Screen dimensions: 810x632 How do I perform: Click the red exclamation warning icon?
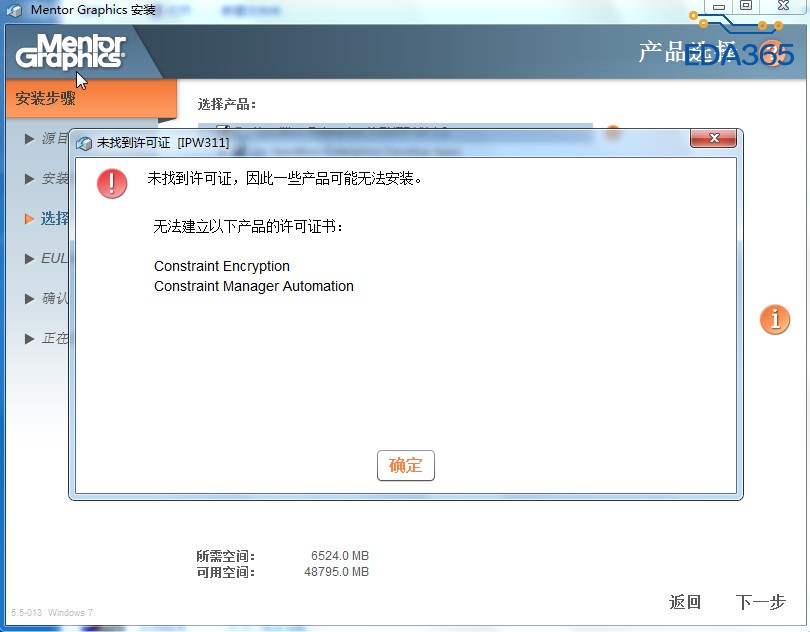click(x=112, y=183)
